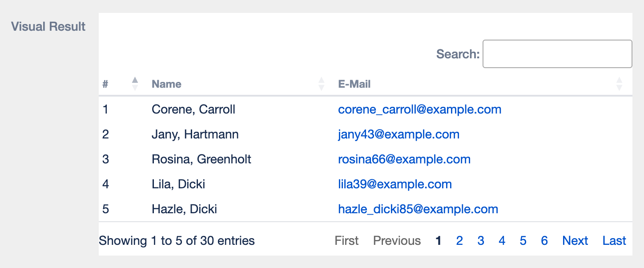644x268 pixels.
Task: Sort table by E-Mail header
Action: [x=354, y=84]
